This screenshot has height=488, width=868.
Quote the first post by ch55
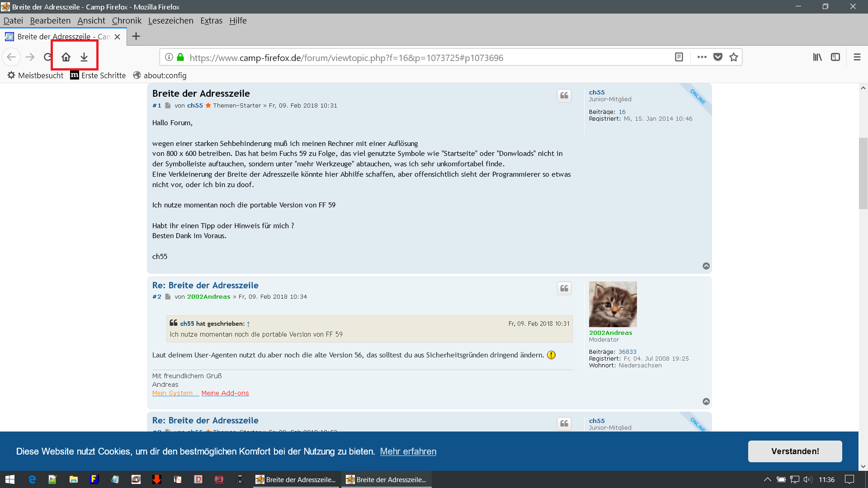tap(564, 95)
